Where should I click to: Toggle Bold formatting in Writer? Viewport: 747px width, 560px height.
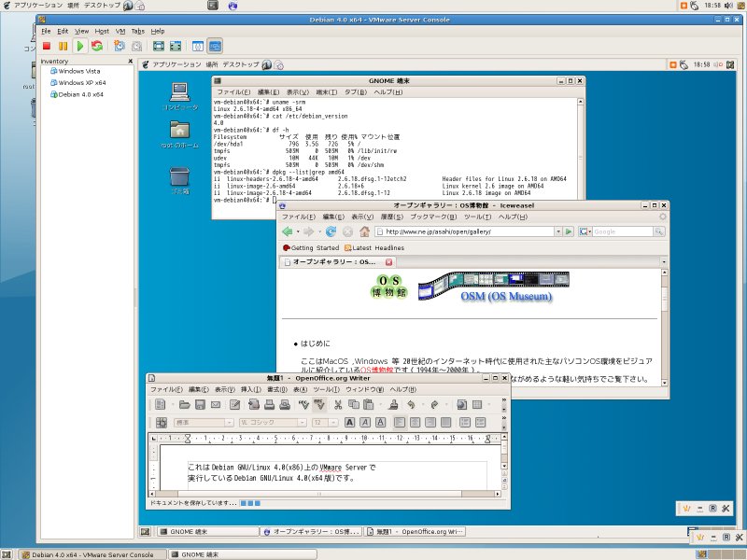pos(349,423)
